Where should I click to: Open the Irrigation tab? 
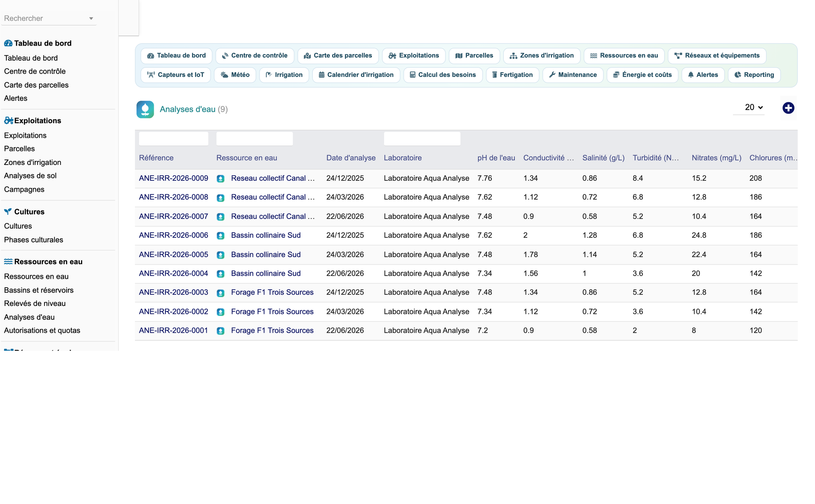[284, 75]
